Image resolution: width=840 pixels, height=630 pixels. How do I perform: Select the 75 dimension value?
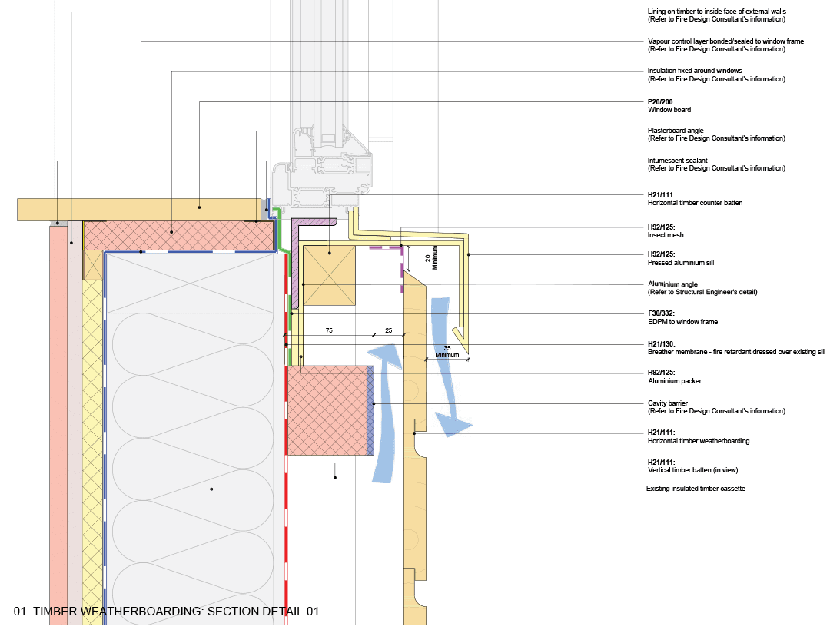click(328, 329)
